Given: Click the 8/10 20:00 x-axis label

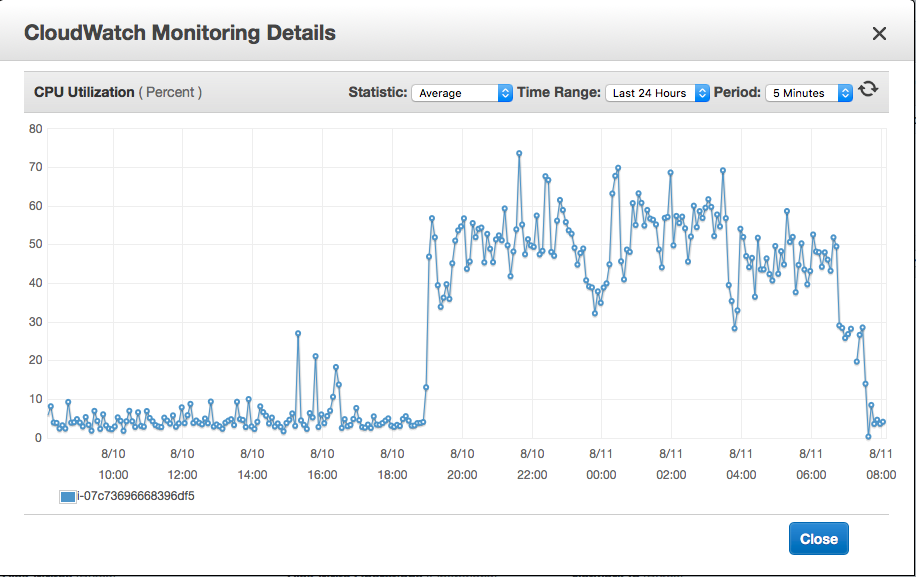Looking at the screenshot, I should tap(462, 464).
